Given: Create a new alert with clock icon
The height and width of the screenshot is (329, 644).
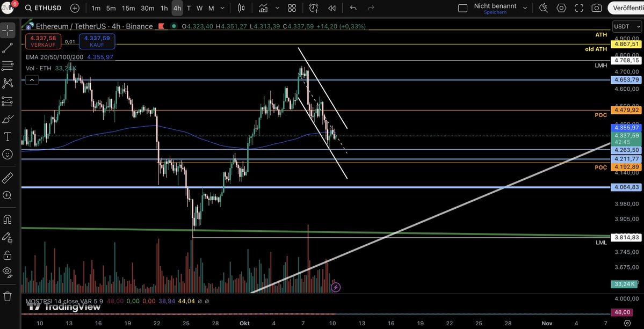Looking at the screenshot, I should 314,8.
